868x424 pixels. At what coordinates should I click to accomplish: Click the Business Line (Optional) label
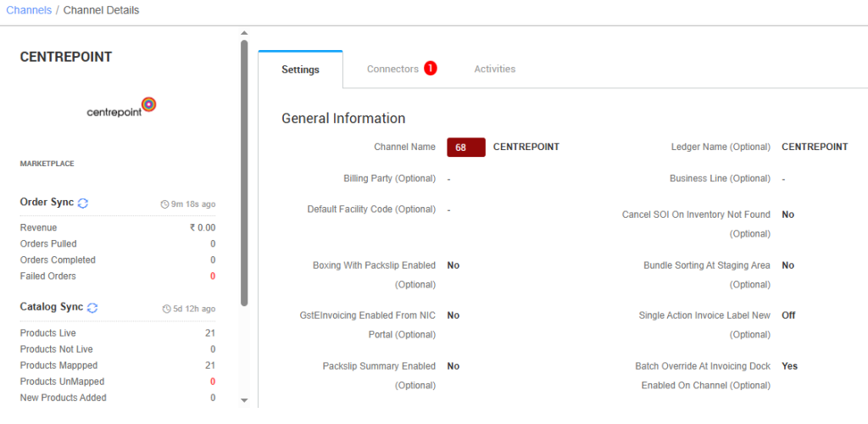tap(720, 178)
